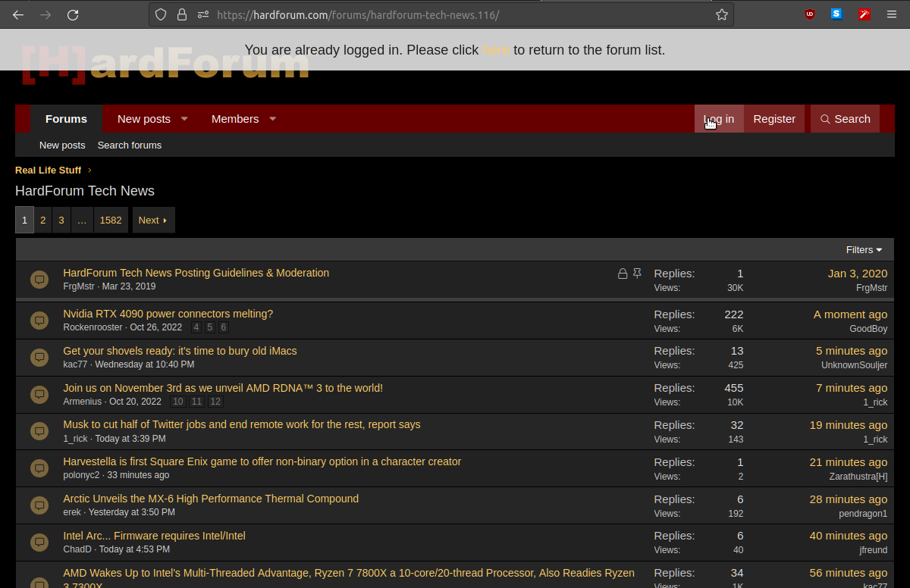
Task: Open the Nvidia RTX 4090 power connectors thread
Action: pyautogui.click(x=168, y=314)
